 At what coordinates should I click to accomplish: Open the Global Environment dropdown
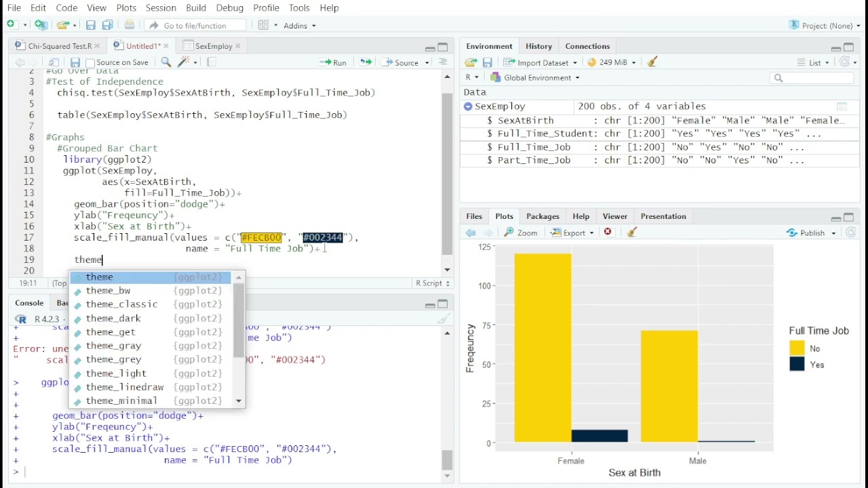(x=535, y=78)
